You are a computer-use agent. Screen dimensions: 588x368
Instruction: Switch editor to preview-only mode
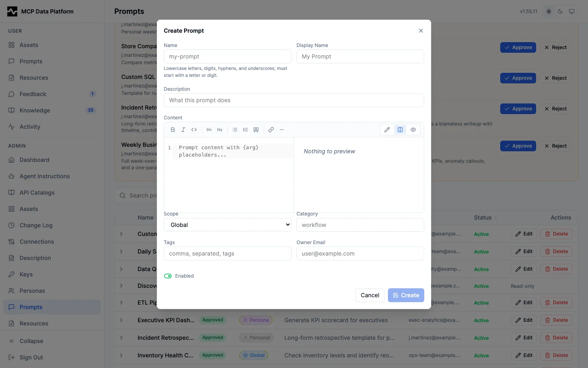point(413,130)
